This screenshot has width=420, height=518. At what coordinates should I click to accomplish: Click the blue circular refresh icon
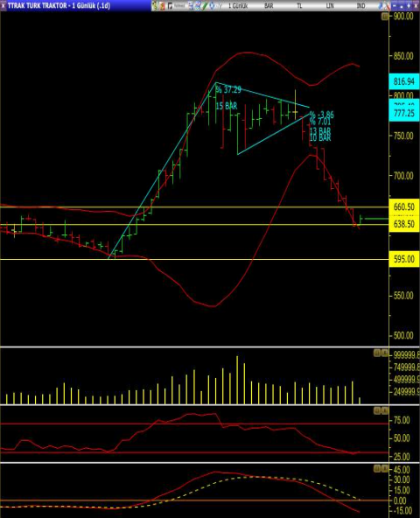point(212,6)
